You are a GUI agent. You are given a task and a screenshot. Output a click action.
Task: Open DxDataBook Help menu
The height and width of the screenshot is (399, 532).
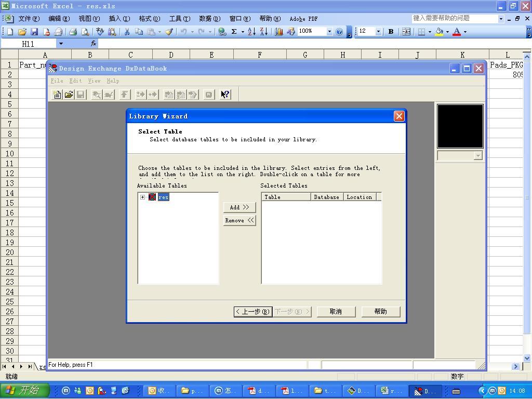point(113,81)
